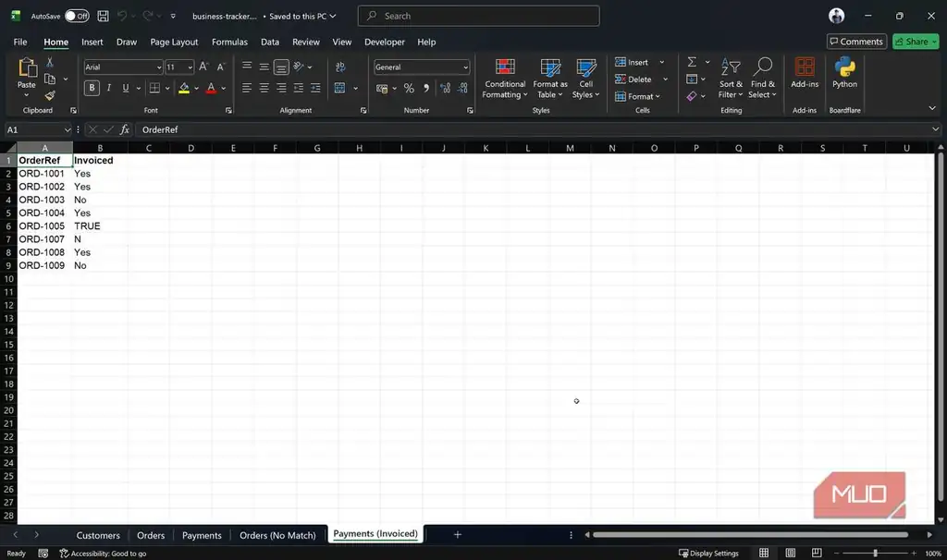Image resolution: width=947 pixels, height=560 pixels.
Task: Toggle AutoSave switch
Action: (77, 17)
